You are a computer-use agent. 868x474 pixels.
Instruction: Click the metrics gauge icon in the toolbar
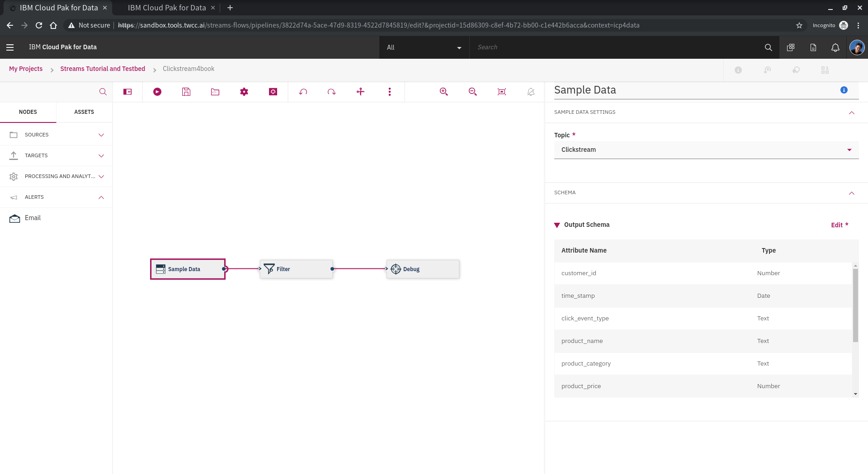tap(273, 92)
